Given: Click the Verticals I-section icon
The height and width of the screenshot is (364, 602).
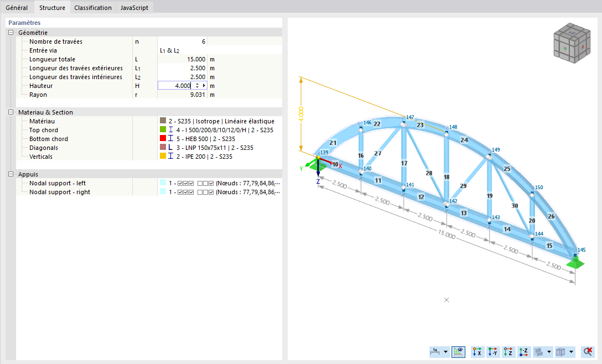Looking at the screenshot, I should [x=171, y=156].
